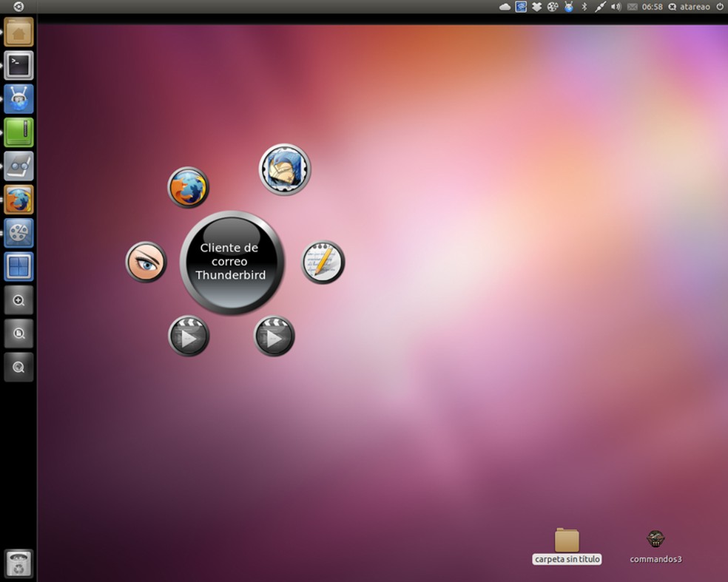Toggle the wireless network indicator
This screenshot has height=582, width=728.
521,7
